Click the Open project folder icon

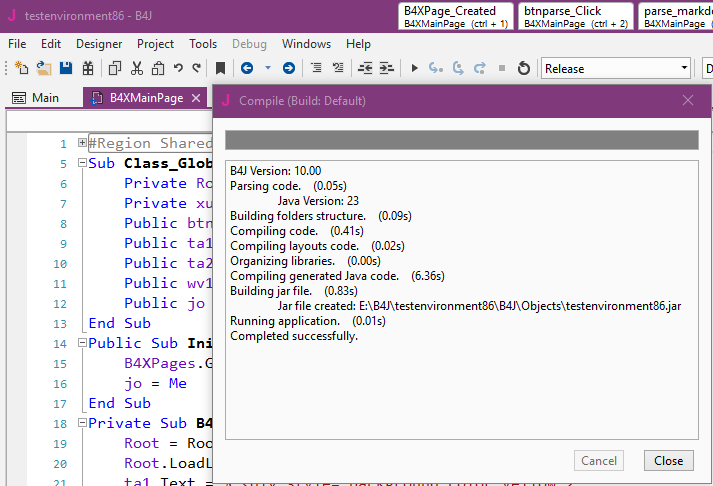pyautogui.click(x=44, y=68)
